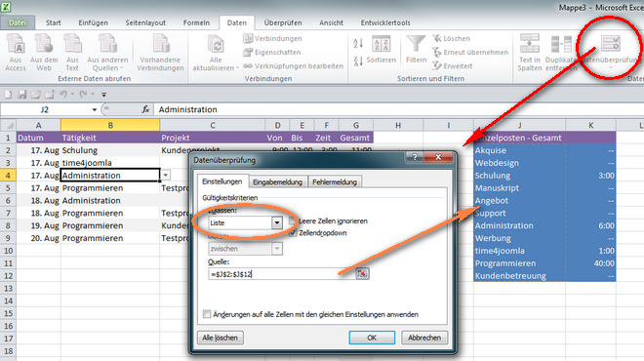Expand the Alle aktualisieren dropdown arrow
The image size is (644, 361).
point(237,68)
